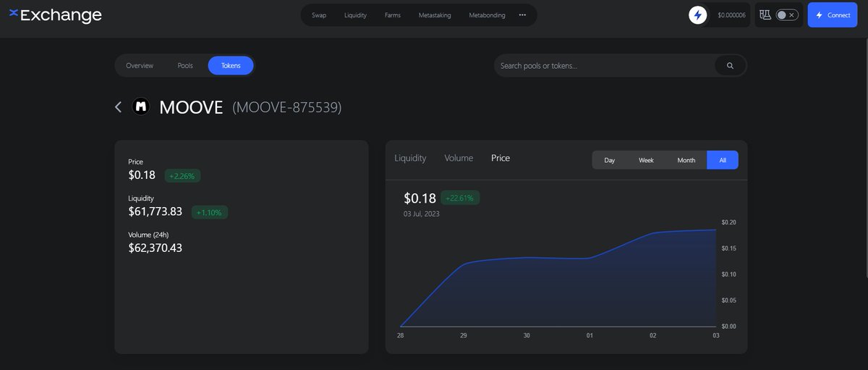Click the MOOVE token logo

142,107
